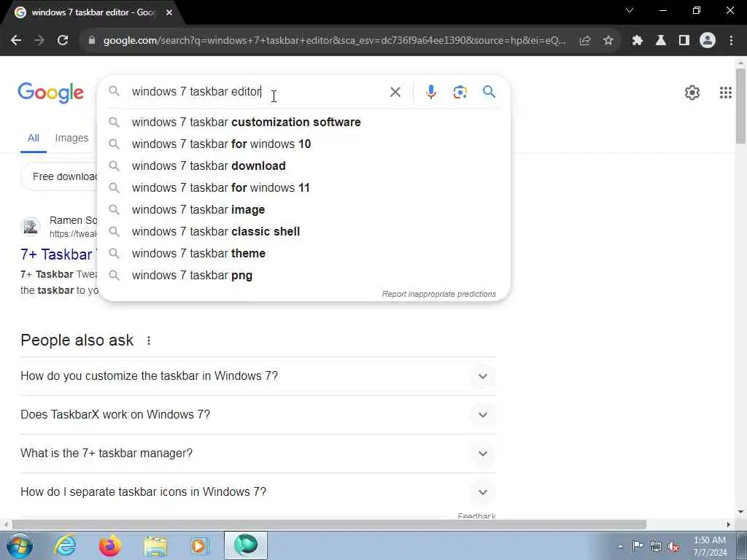Viewport: 747px width, 560px height.
Task: Reload the current page
Action: [x=63, y=41]
